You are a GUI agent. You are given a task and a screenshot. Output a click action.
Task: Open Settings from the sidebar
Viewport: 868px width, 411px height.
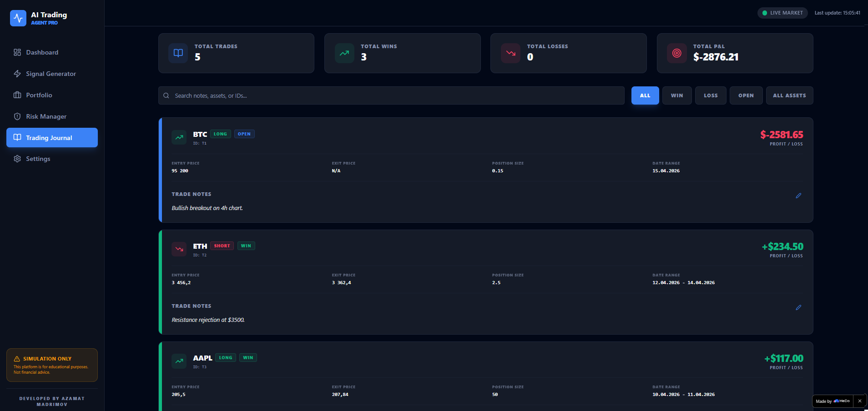(x=52, y=159)
